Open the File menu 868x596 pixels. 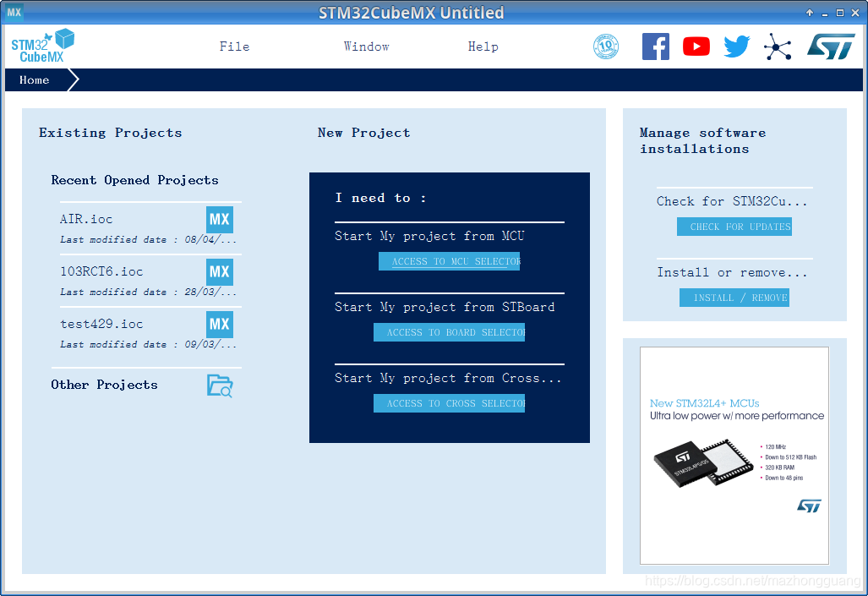click(234, 46)
